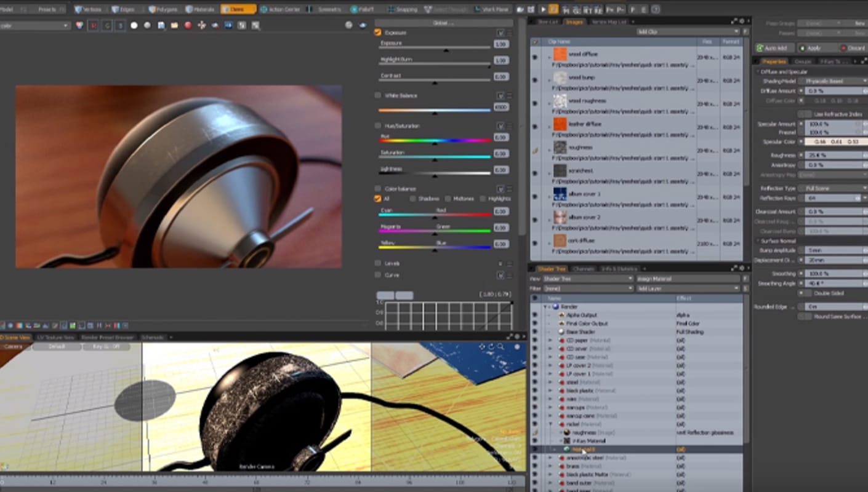Click the Auto Add button
Viewport: 868px width, 492px height.
773,48
